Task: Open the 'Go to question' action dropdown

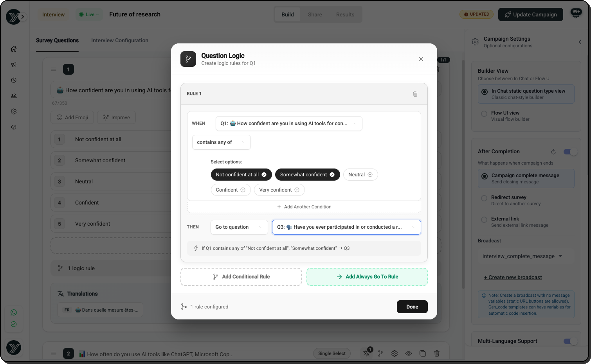Action: click(x=239, y=227)
